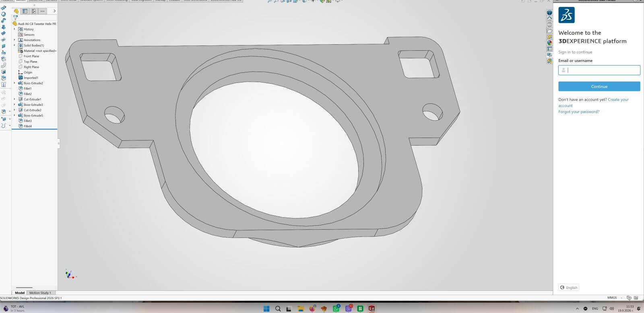Focus the Email or username field
The height and width of the screenshot is (313, 644).
599,70
